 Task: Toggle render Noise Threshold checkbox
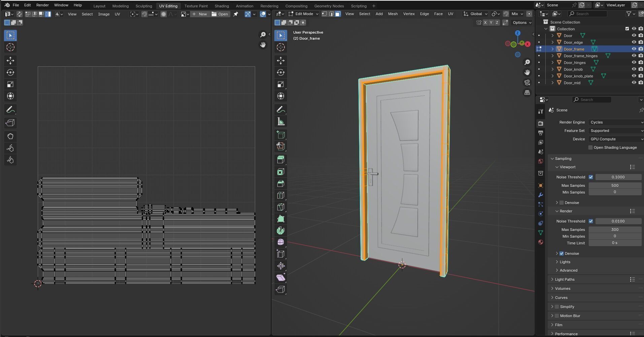(x=591, y=221)
